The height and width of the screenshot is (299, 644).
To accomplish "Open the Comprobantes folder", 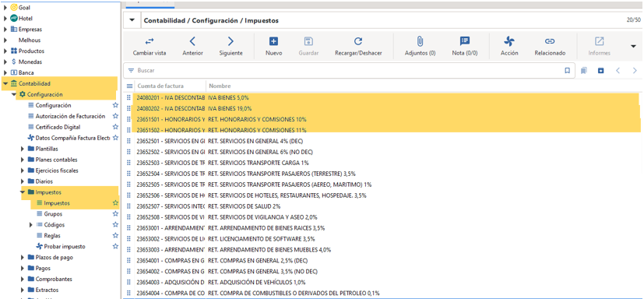I will (54, 279).
